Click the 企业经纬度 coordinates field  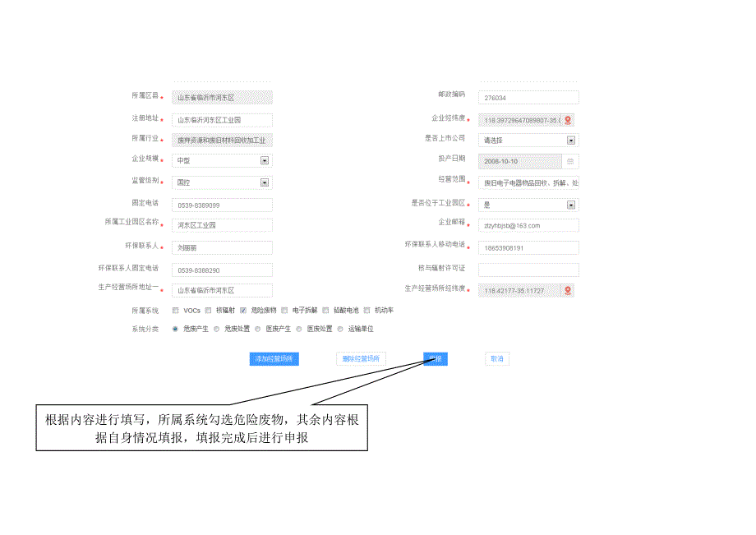(520, 120)
